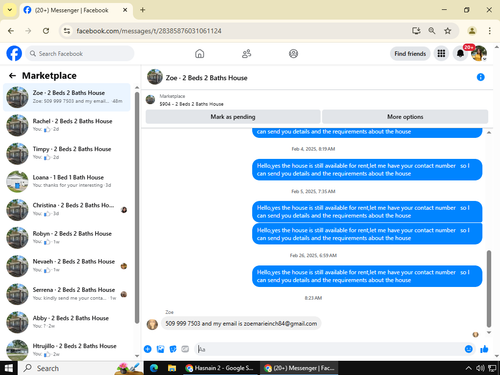Open more actions plus icon in composer
The image size is (500, 375).
click(x=148, y=349)
